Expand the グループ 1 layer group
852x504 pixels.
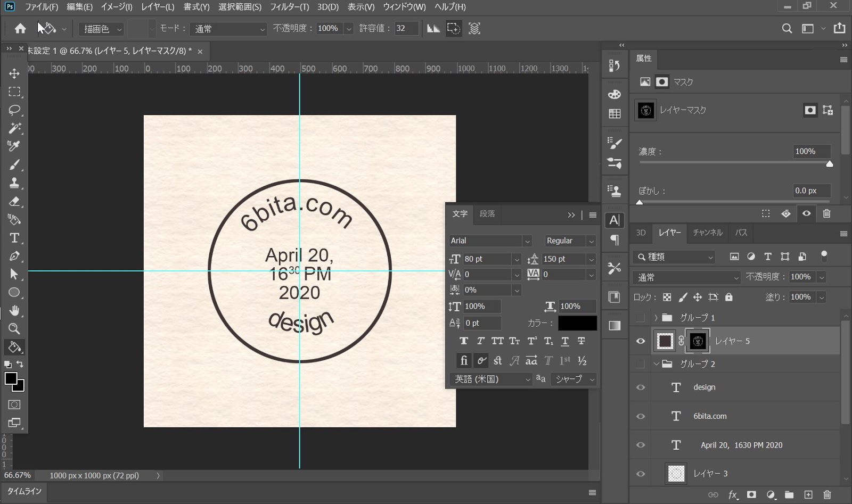pyautogui.click(x=656, y=318)
